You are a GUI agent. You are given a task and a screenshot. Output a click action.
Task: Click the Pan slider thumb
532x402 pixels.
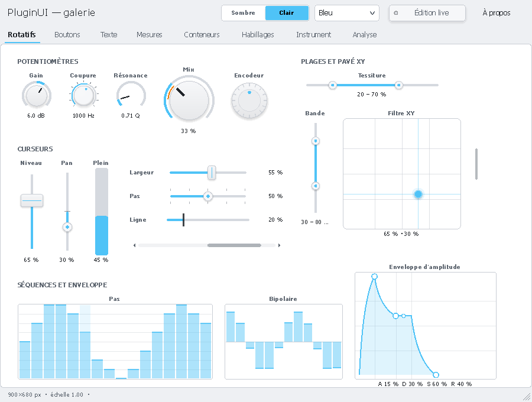point(67,226)
